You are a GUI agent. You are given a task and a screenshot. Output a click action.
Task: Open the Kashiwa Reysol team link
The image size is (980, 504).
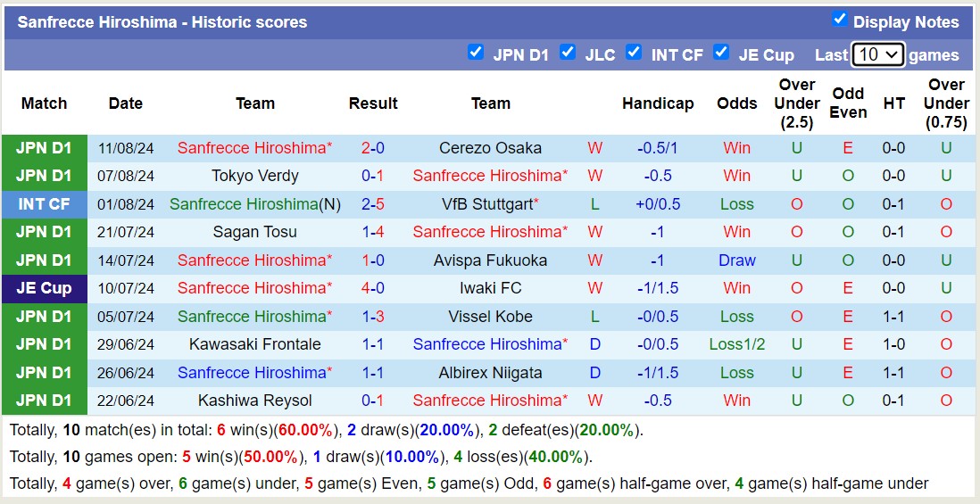click(x=255, y=401)
